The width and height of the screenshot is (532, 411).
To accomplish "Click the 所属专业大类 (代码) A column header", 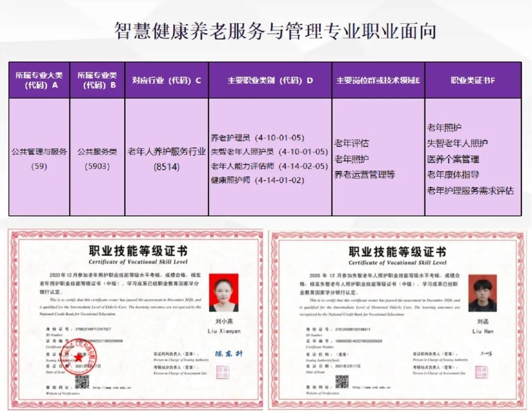I will [x=39, y=80].
